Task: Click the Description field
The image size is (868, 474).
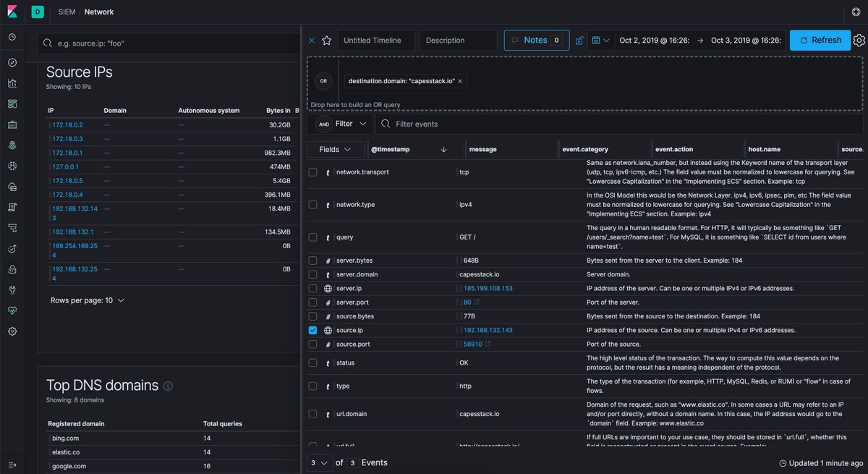Action: (x=459, y=41)
